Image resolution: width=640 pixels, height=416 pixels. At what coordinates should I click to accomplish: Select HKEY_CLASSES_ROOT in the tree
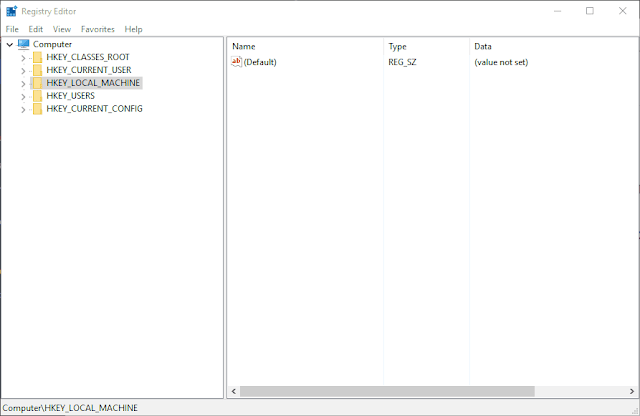pyautogui.click(x=88, y=57)
